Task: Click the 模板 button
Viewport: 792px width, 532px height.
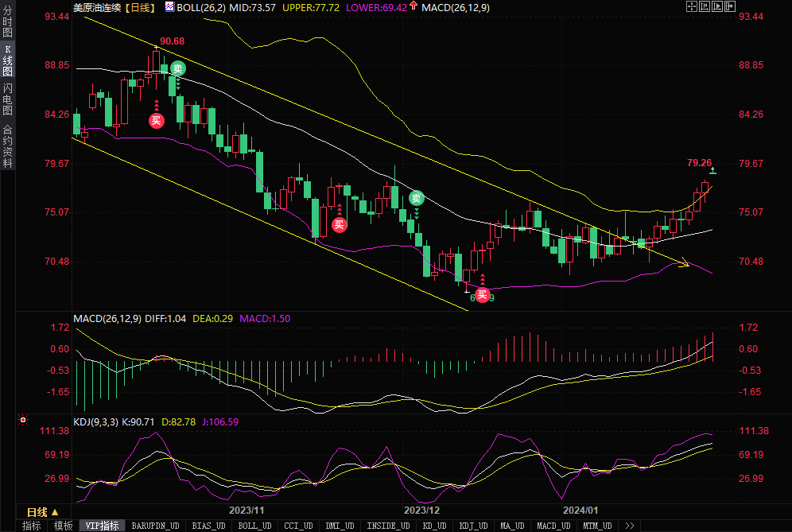Action: click(x=64, y=526)
